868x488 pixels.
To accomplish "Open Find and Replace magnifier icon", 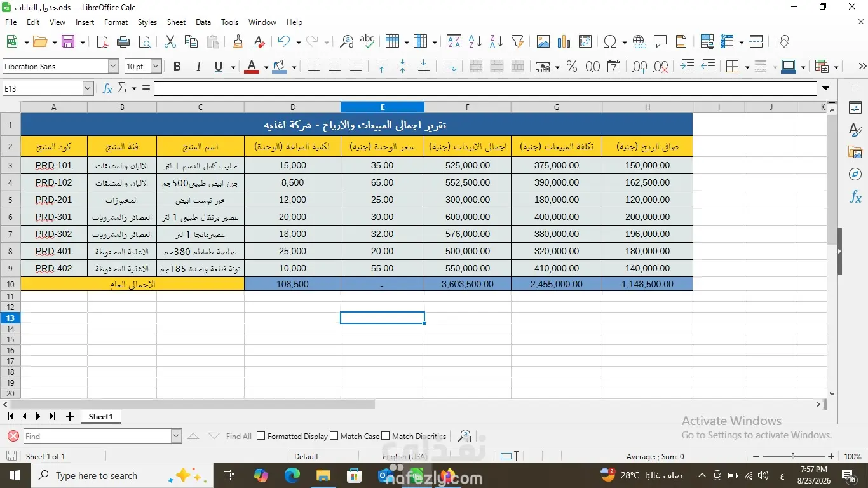I will pyautogui.click(x=346, y=42).
